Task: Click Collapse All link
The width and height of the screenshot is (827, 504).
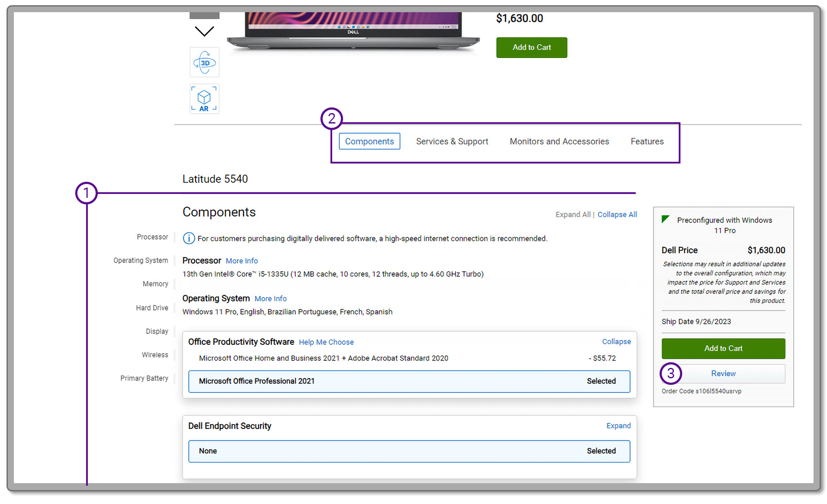Action: coord(617,214)
